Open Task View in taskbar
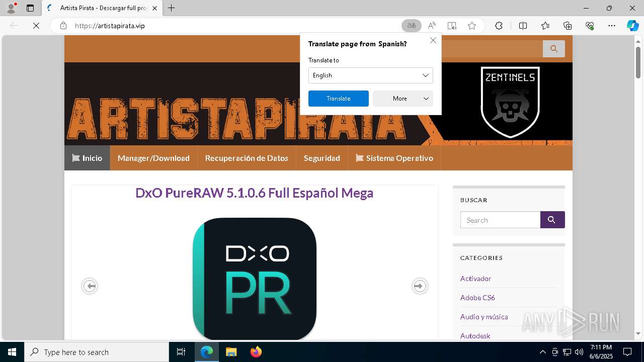This screenshot has width=644, height=362. click(181, 352)
